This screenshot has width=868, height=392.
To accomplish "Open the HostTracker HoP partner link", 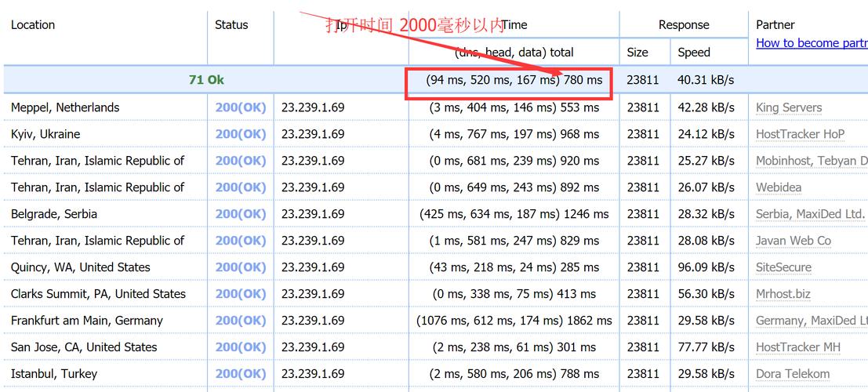I will [x=800, y=134].
